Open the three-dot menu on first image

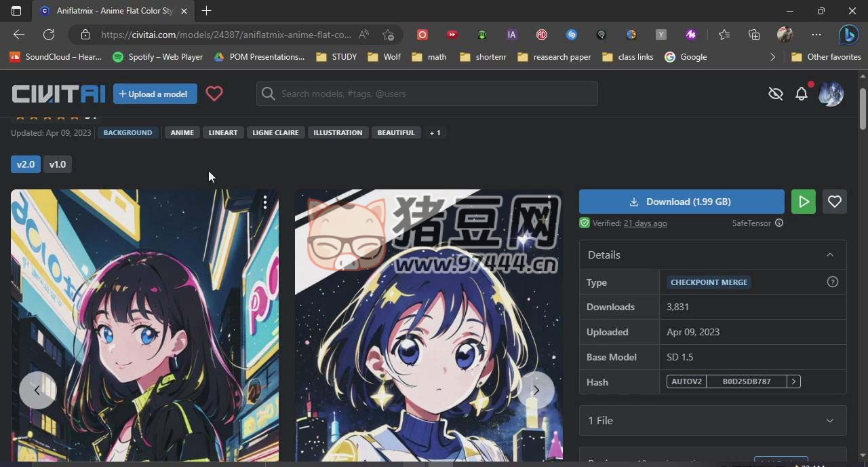click(x=265, y=202)
